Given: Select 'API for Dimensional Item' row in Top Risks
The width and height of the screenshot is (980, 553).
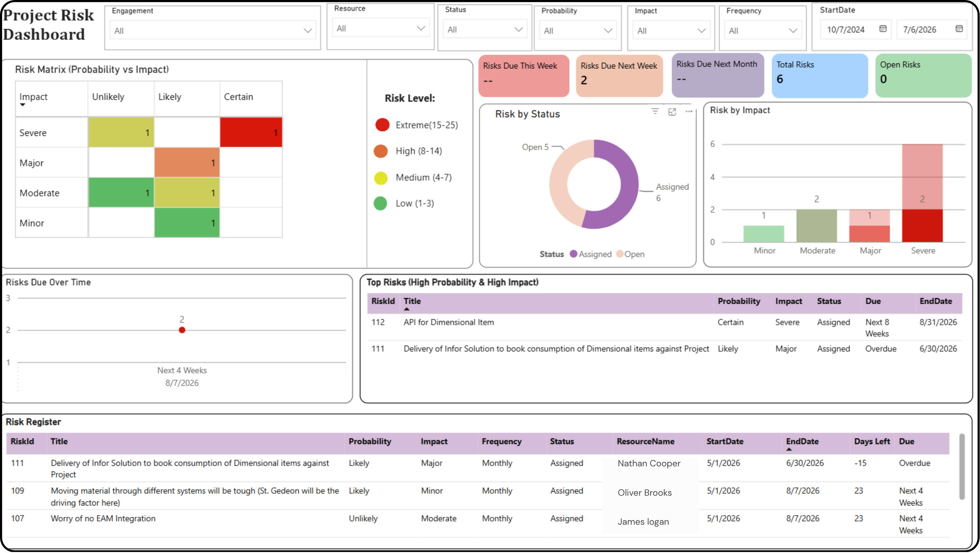Looking at the screenshot, I should coord(664,327).
